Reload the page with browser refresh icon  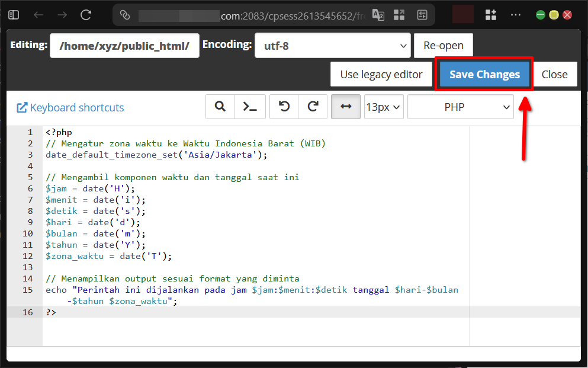pos(86,15)
